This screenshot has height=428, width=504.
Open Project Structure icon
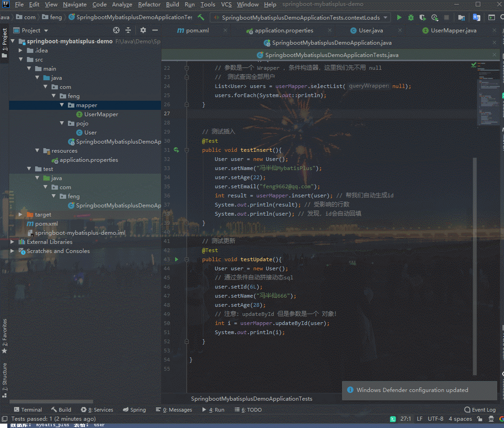tap(462, 17)
